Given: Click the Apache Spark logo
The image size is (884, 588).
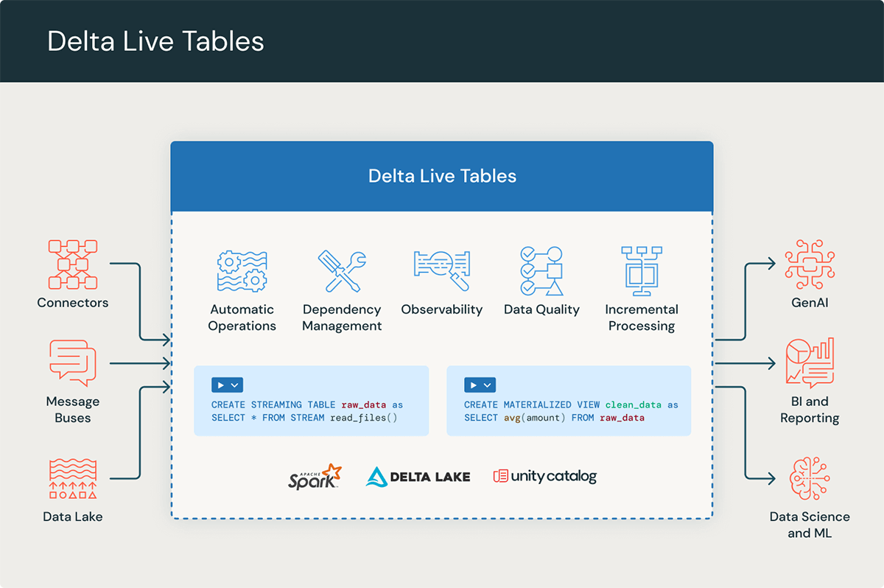Looking at the screenshot, I should [313, 476].
